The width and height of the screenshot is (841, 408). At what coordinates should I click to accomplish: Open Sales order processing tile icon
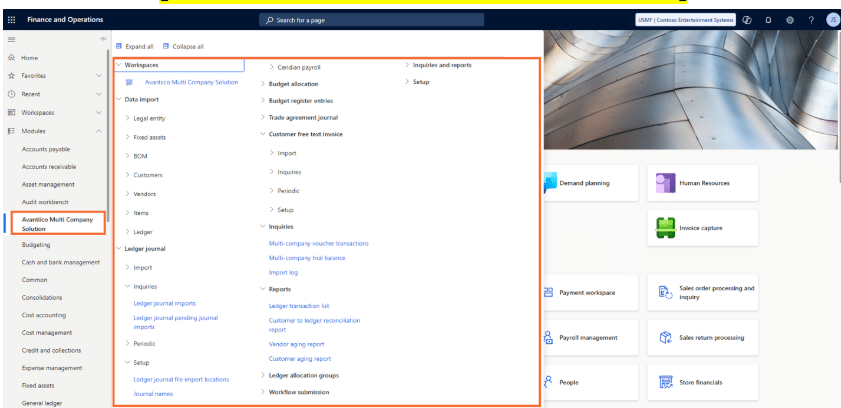point(666,293)
